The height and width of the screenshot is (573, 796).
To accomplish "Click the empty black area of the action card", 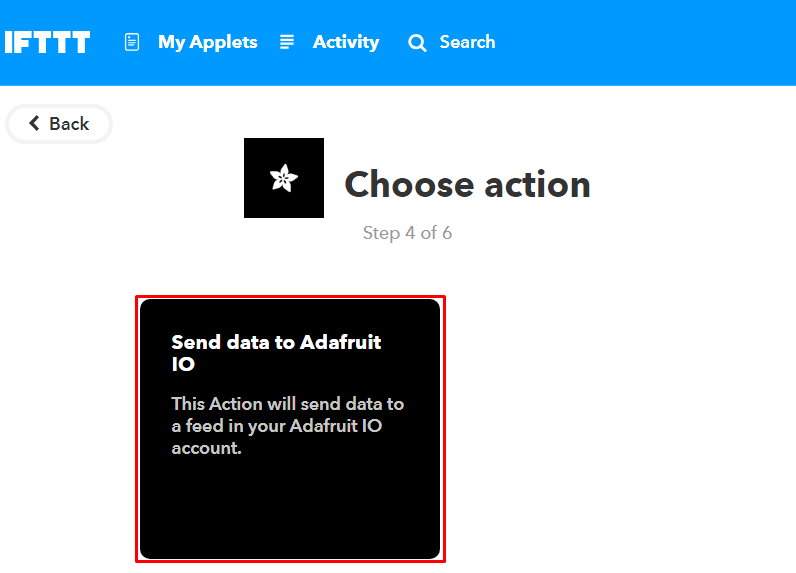I will 290,510.
